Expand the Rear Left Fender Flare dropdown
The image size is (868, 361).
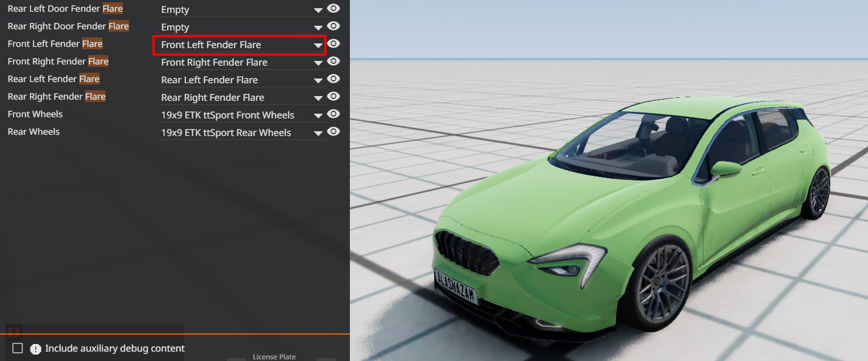242,80
